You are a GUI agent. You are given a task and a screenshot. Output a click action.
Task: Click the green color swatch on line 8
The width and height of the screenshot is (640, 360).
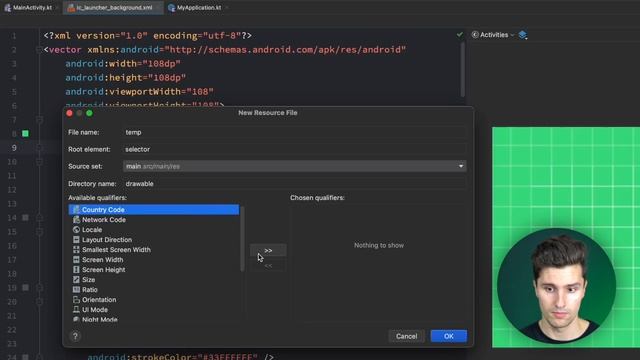click(25, 133)
